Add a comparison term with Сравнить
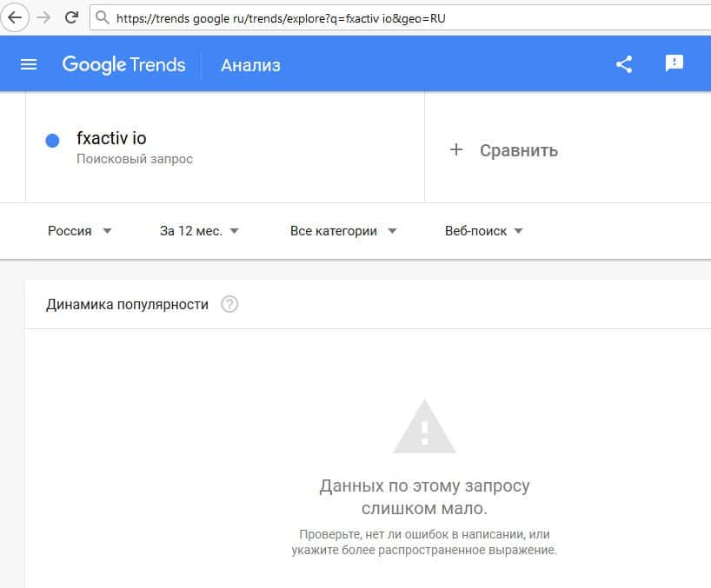The image size is (711, 588). 518,150
